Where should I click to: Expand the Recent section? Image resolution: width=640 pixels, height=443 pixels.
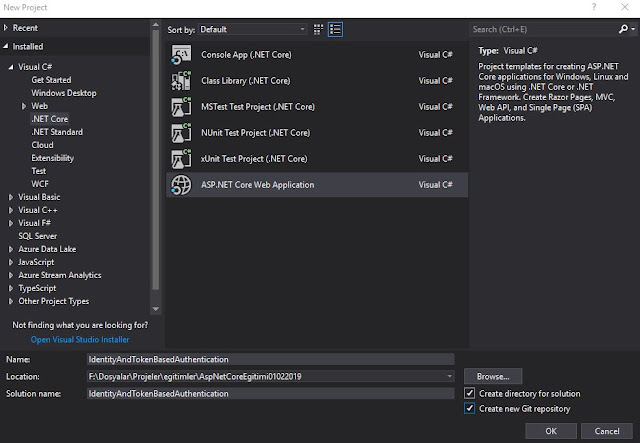(6, 28)
